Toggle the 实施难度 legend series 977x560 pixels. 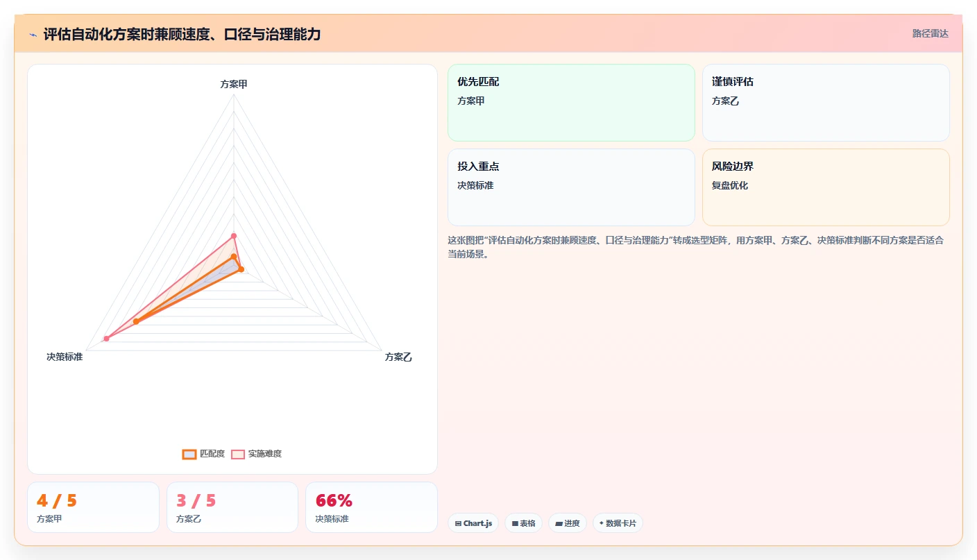click(256, 454)
